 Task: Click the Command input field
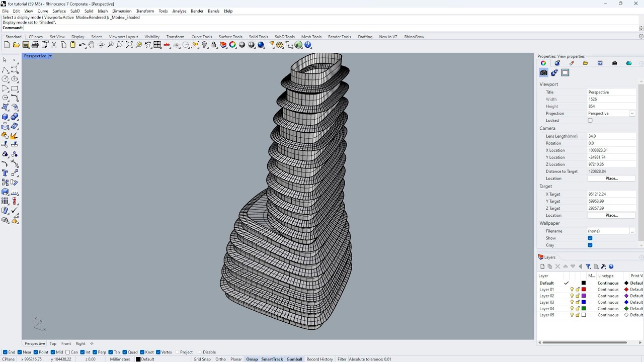click(x=331, y=28)
